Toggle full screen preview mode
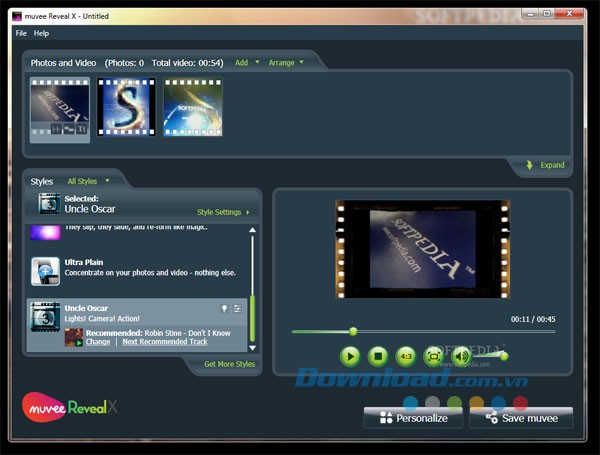Image resolution: width=600 pixels, height=455 pixels. [433, 356]
